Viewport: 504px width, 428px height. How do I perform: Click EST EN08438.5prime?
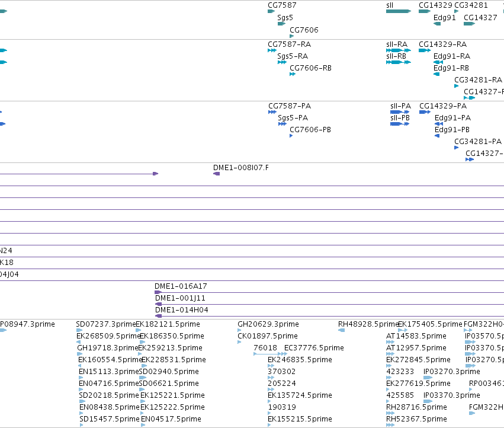click(x=110, y=407)
